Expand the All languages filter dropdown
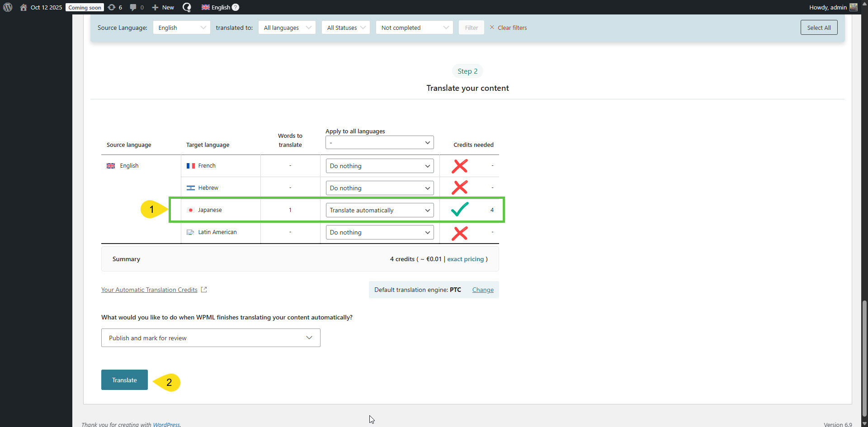Viewport: 868px width, 427px height. (287, 28)
